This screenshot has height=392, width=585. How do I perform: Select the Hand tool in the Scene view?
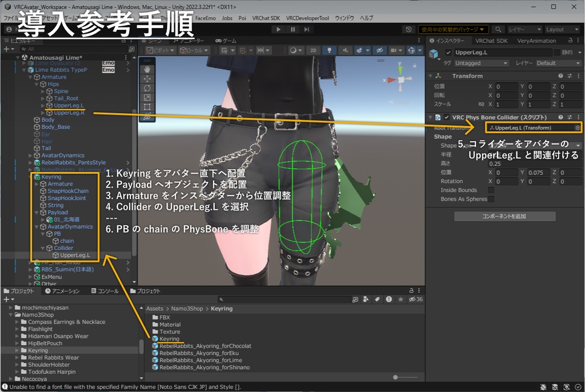click(x=148, y=70)
